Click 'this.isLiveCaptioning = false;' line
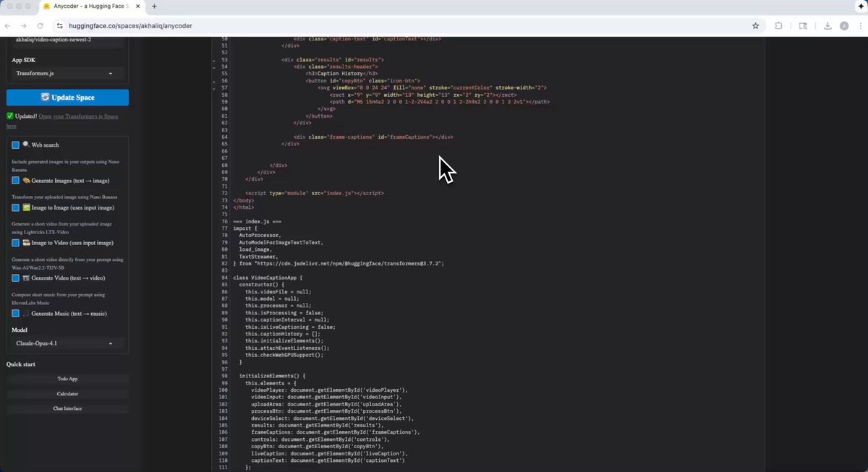The image size is (868, 472). (290, 327)
